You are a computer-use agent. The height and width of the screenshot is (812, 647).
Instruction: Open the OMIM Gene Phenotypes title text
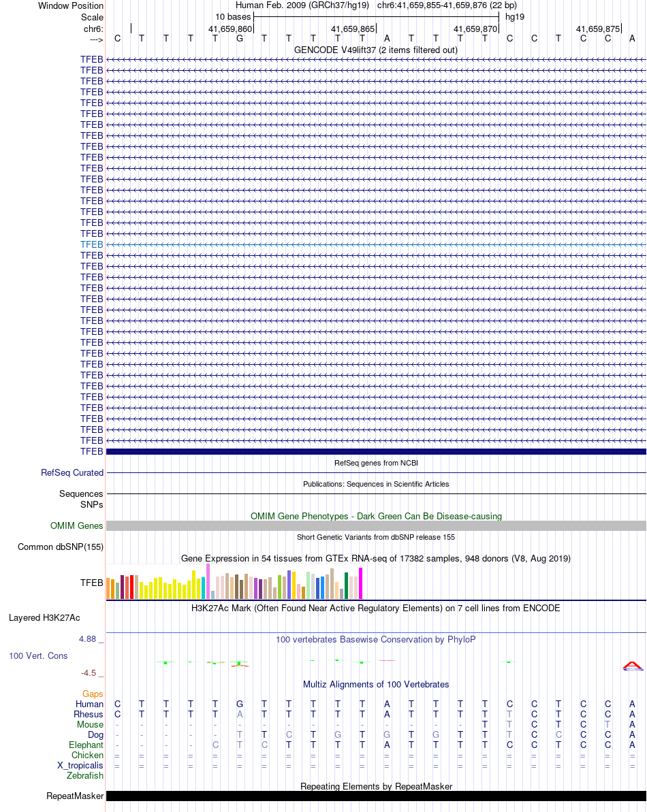376,517
